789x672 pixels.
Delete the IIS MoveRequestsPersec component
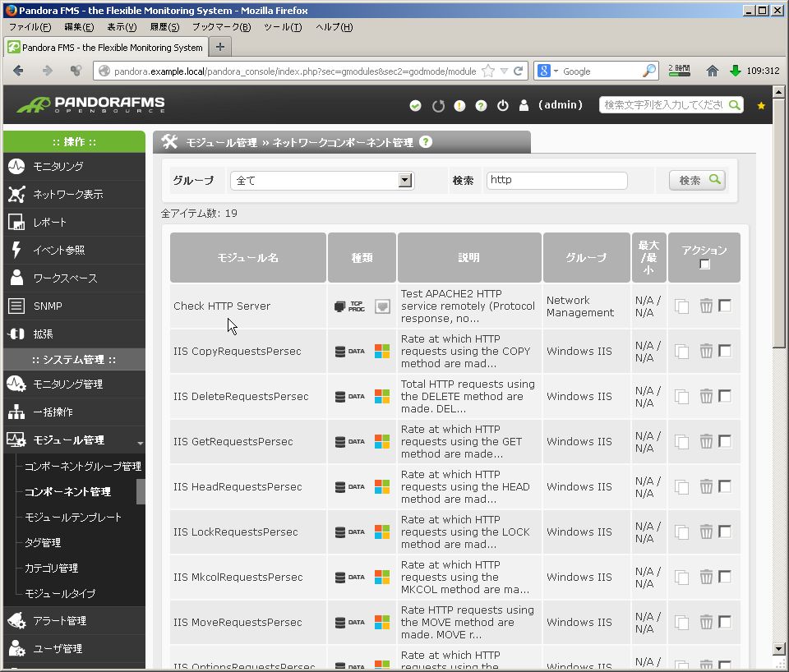click(706, 622)
